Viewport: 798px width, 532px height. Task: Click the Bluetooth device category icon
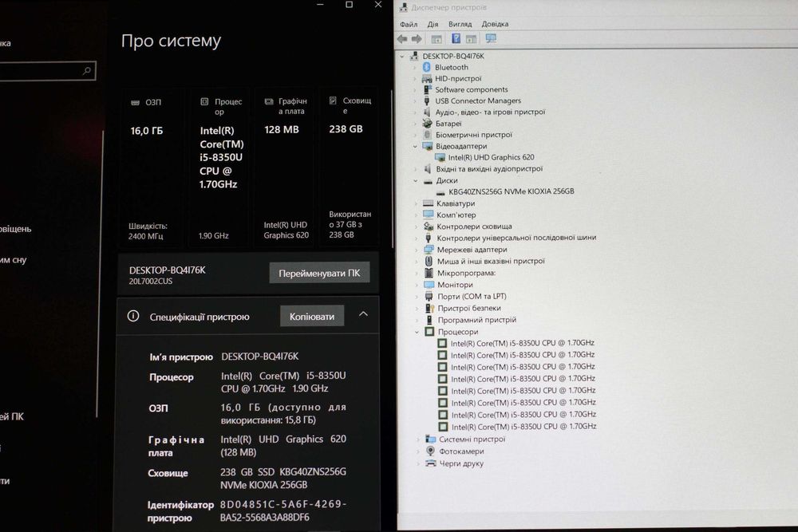426,67
